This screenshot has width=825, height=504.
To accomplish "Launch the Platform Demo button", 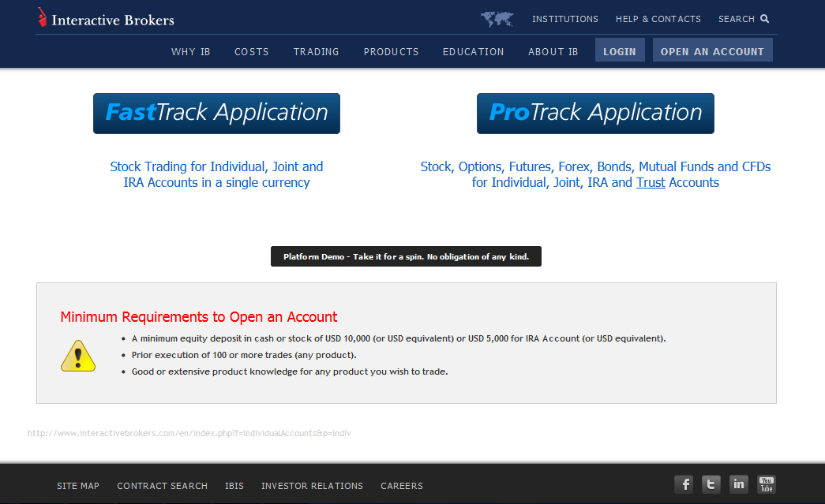I will (x=407, y=256).
